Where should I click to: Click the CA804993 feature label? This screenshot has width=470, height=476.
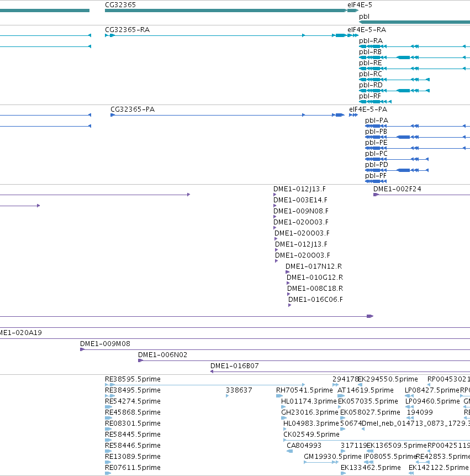click(304, 446)
